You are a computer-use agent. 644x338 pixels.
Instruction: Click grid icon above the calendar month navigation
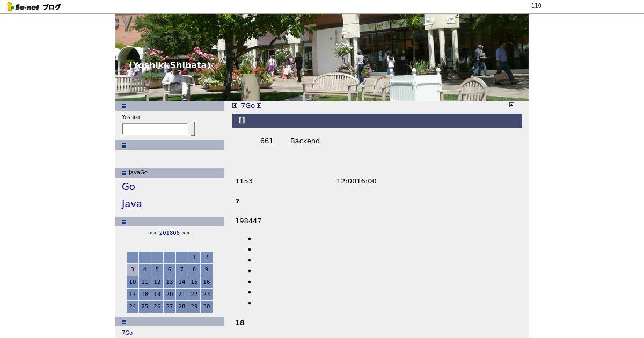coord(124,222)
